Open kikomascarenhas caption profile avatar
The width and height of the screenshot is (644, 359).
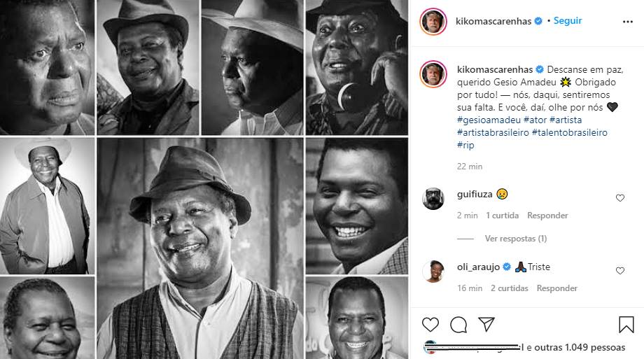pyautogui.click(x=433, y=74)
